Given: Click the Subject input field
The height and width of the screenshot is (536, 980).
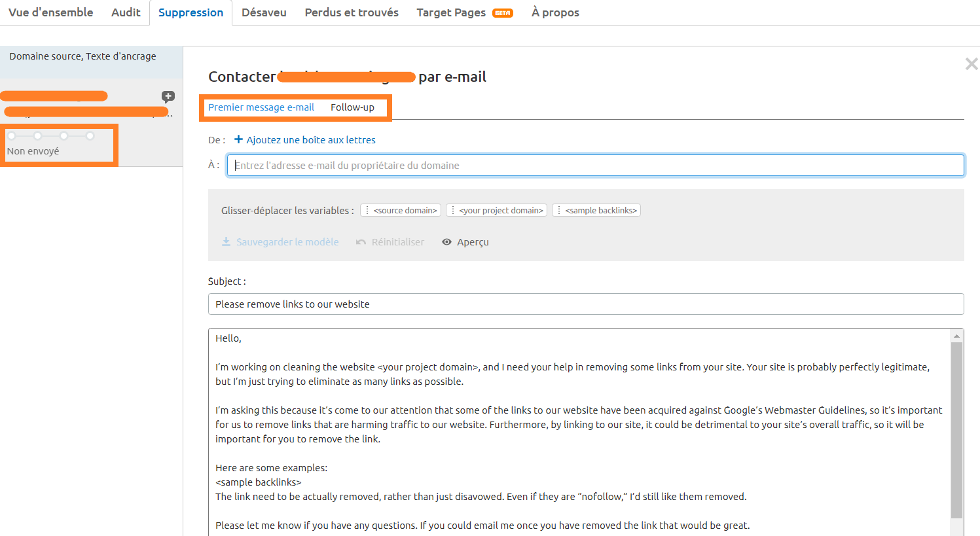Looking at the screenshot, I should [585, 304].
